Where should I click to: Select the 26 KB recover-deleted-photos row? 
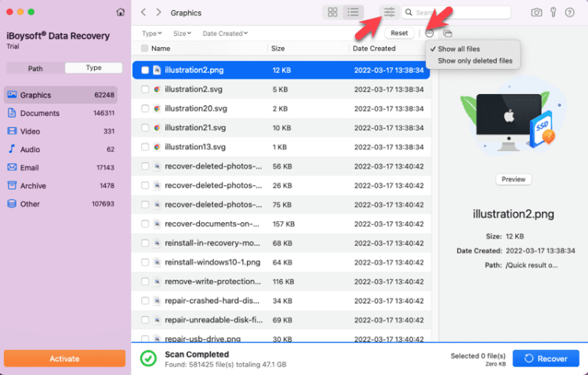[x=281, y=185]
